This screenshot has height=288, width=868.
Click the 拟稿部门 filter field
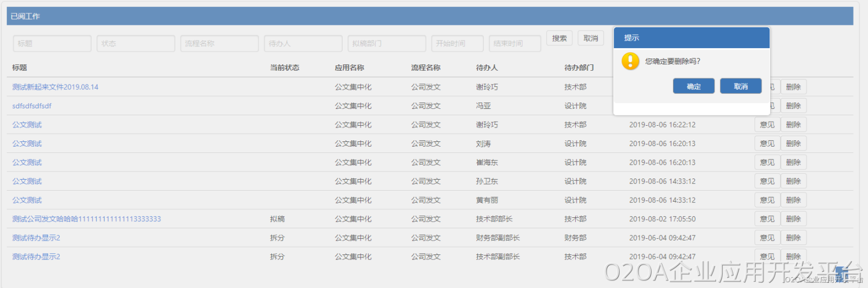pyautogui.click(x=387, y=43)
